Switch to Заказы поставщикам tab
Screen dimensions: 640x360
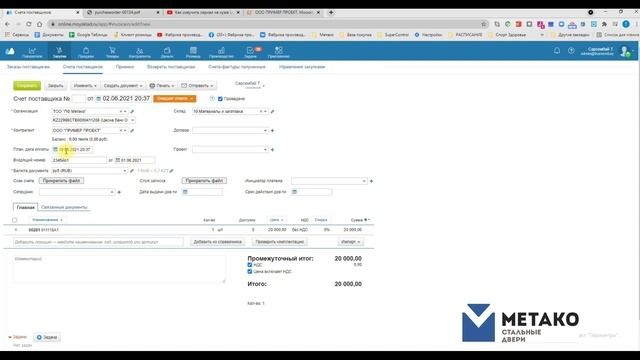click(28, 67)
